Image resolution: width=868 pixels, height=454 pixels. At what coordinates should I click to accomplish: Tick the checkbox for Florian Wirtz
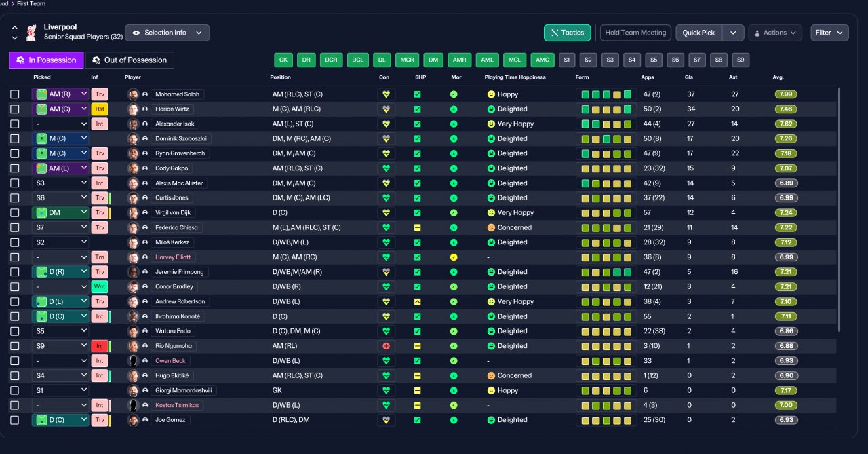pos(15,109)
